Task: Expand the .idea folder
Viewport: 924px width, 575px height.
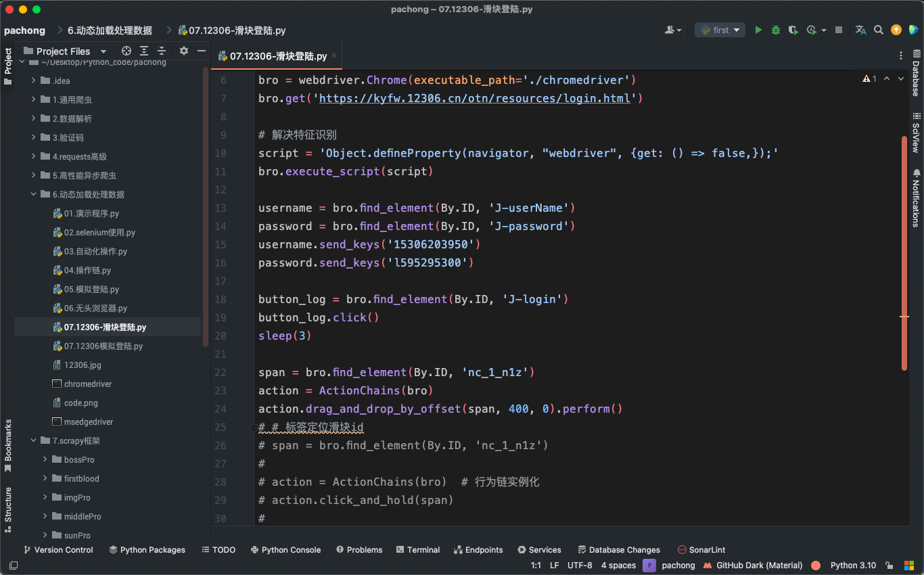Action: tap(34, 80)
